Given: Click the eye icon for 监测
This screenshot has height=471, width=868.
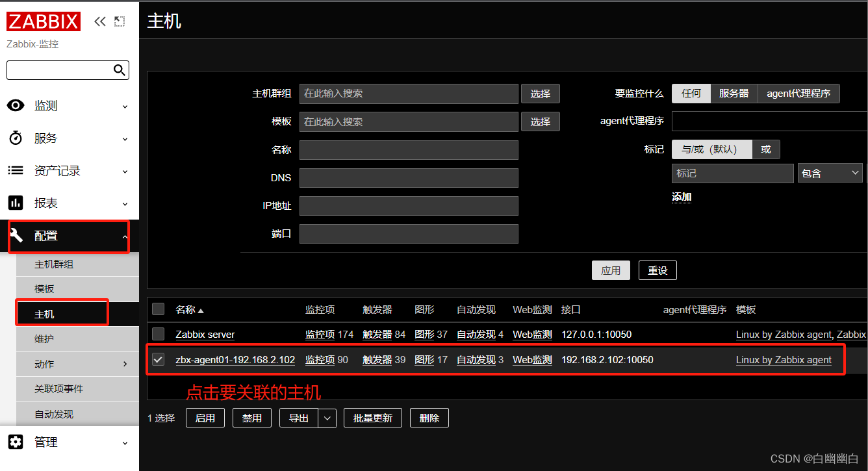Looking at the screenshot, I should [x=16, y=106].
